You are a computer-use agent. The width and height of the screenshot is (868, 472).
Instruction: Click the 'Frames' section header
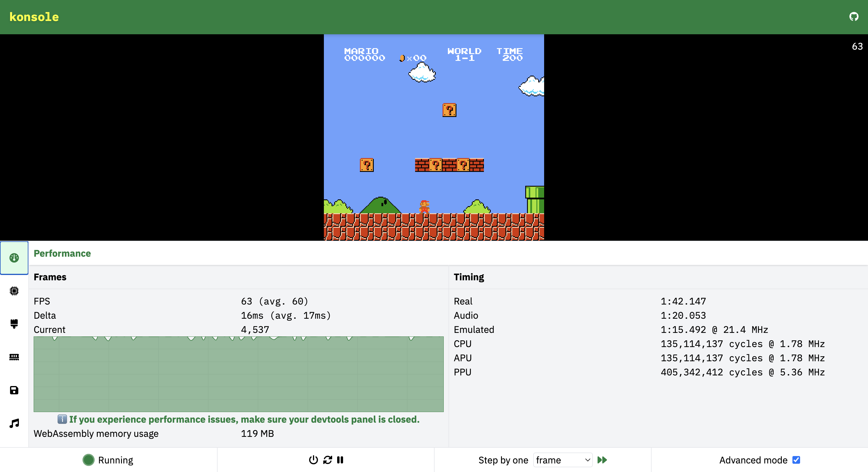[x=50, y=277]
